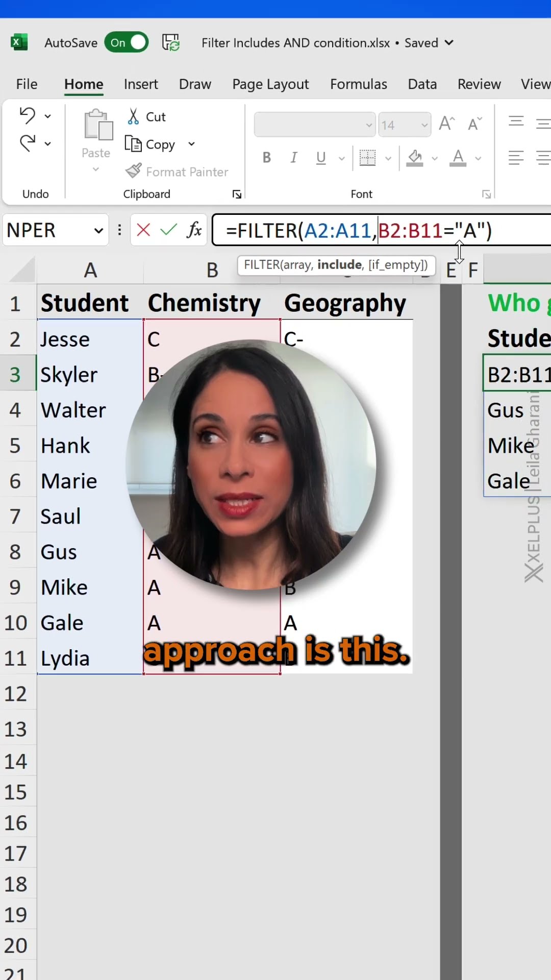Viewport: 551px width, 980px height.
Task: Expand the Font Color palette dropdown
Action: 478,158
